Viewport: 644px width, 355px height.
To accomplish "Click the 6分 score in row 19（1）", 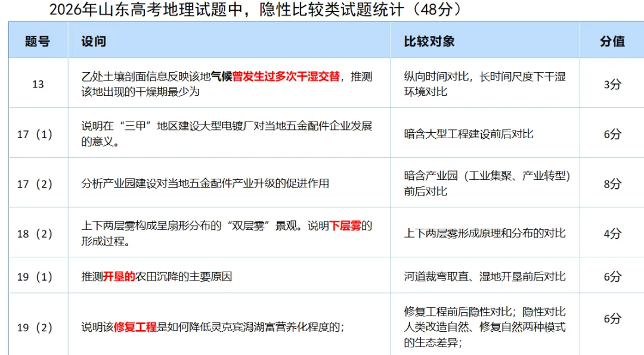I will point(612,276).
